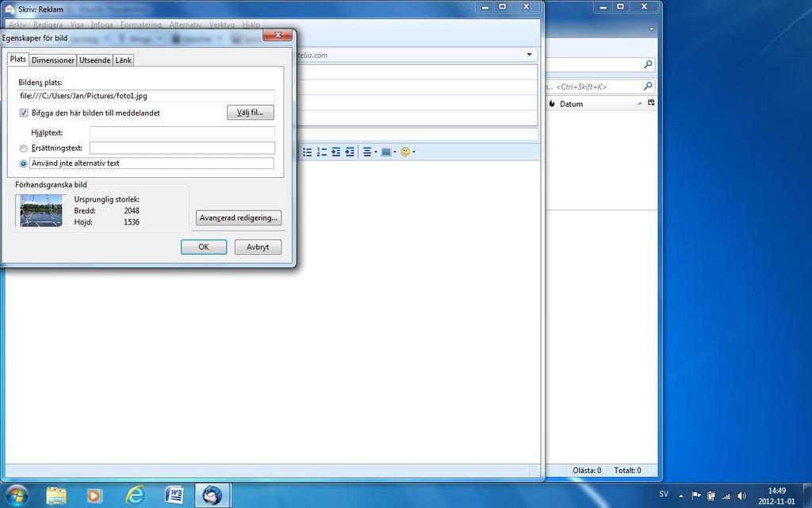Image resolution: width=812 pixels, height=508 pixels.
Task: Show hidden system tray icons arrow
Action: (680, 495)
